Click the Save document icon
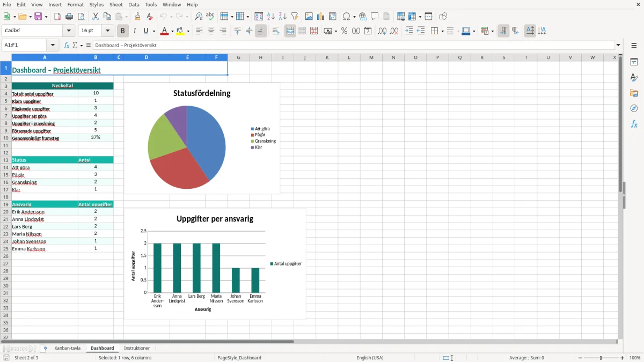 click(38, 17)
